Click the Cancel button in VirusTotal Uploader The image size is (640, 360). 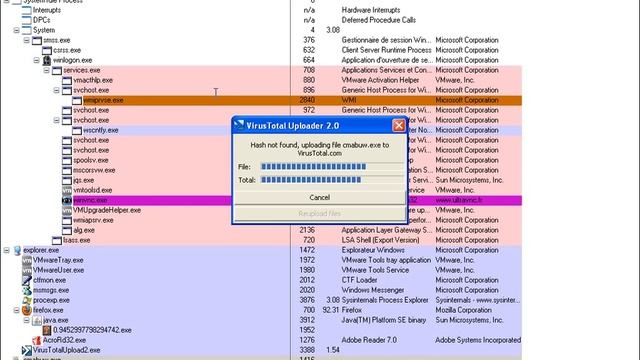320,198
